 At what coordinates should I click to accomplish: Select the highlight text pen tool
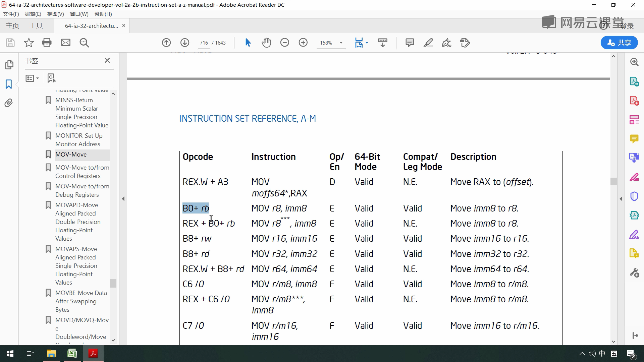pos(428,43)
